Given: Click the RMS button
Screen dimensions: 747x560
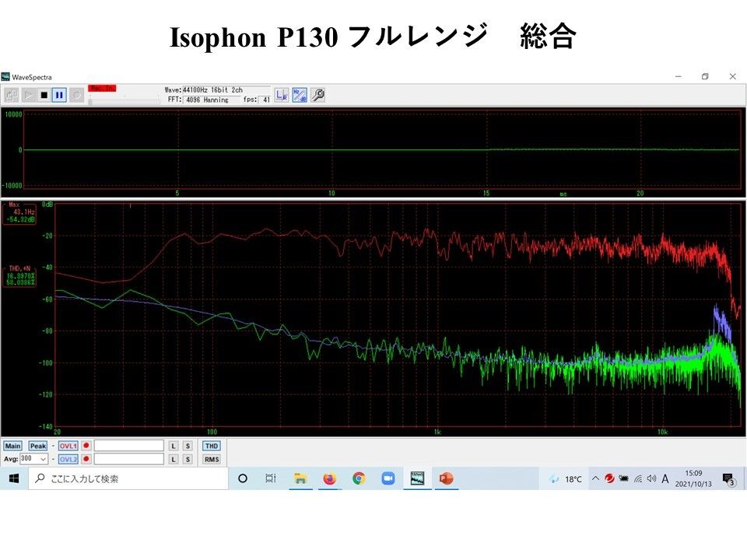Looking at the screenshot, I should (212, 459).
